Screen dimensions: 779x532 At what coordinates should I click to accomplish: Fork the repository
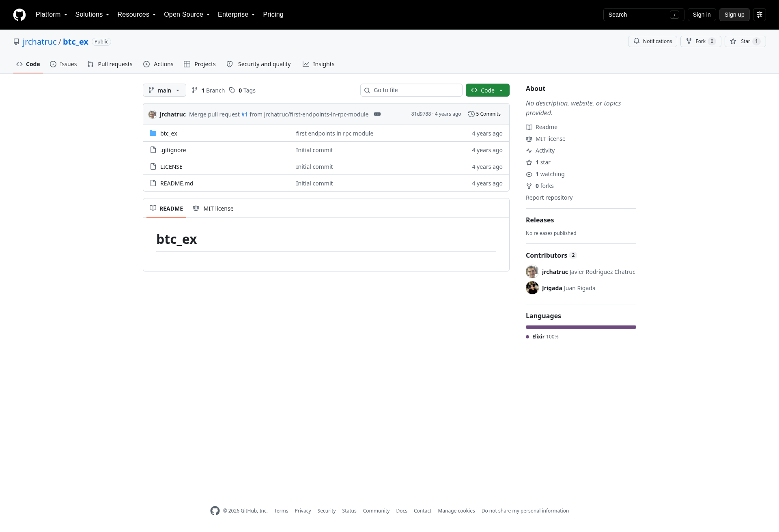(701, 41)
